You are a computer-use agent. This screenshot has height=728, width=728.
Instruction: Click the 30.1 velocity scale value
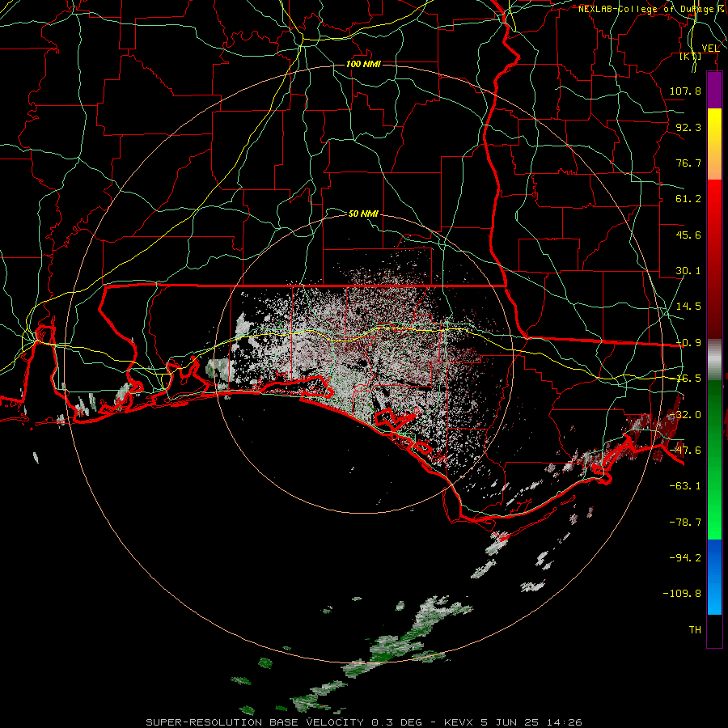(688, 271)
